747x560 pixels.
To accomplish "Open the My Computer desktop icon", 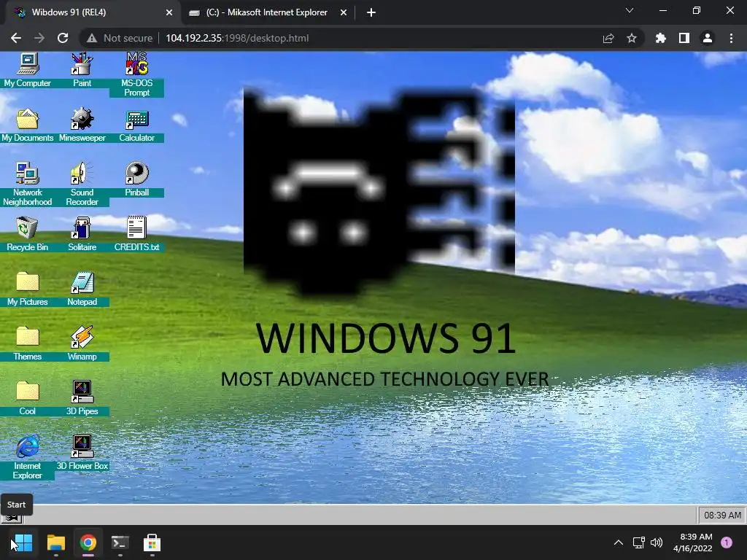I will [28, 70].
